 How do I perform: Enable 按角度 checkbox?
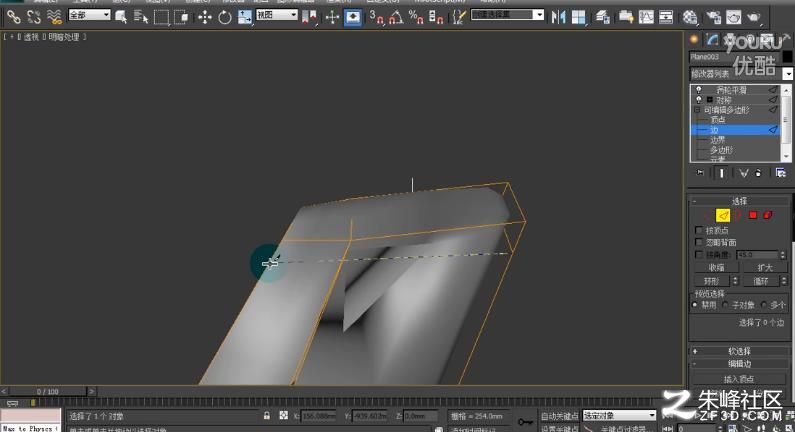click(699, 255)
